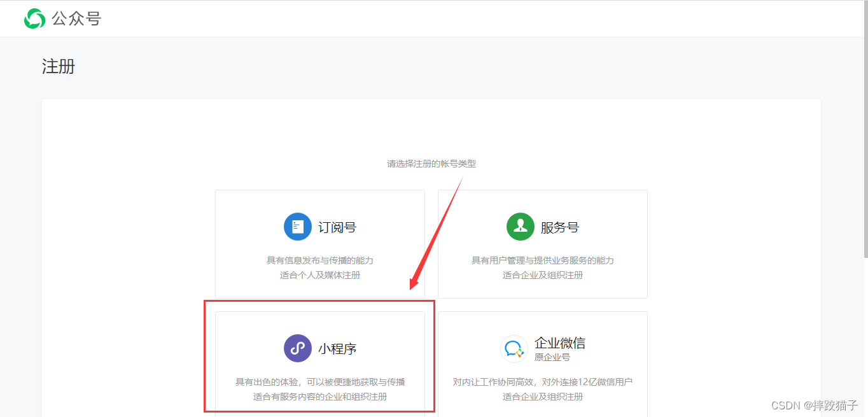The height and width of the screenshot is (417, 868).
Task: Click the green 服务号 person icon
Action: pyautogui.click(x=521, y=227)
